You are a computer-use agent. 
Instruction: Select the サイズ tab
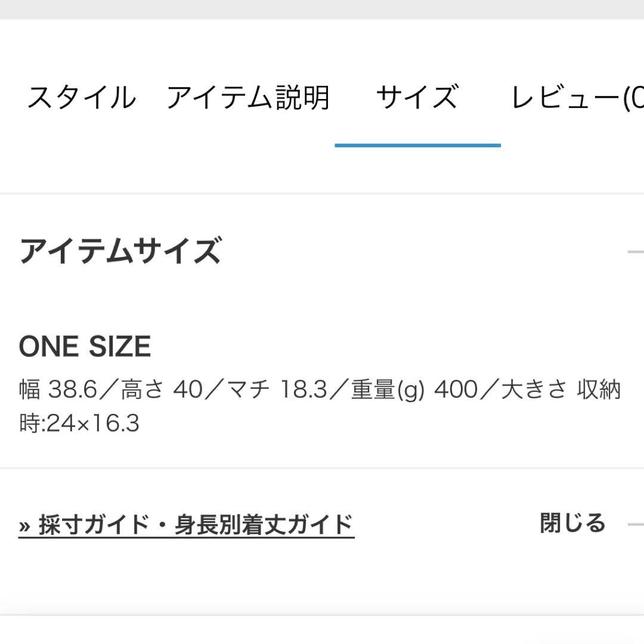point(417,98)
